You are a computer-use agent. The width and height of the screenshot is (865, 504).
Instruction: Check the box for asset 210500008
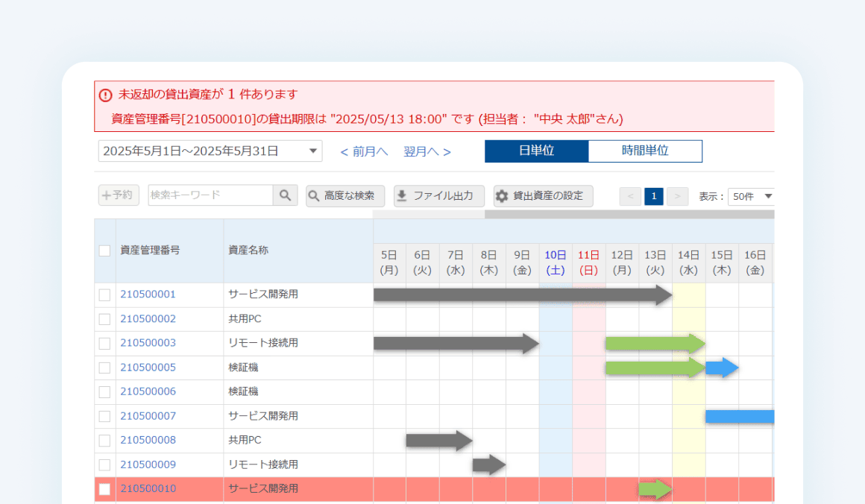[104, 441]
